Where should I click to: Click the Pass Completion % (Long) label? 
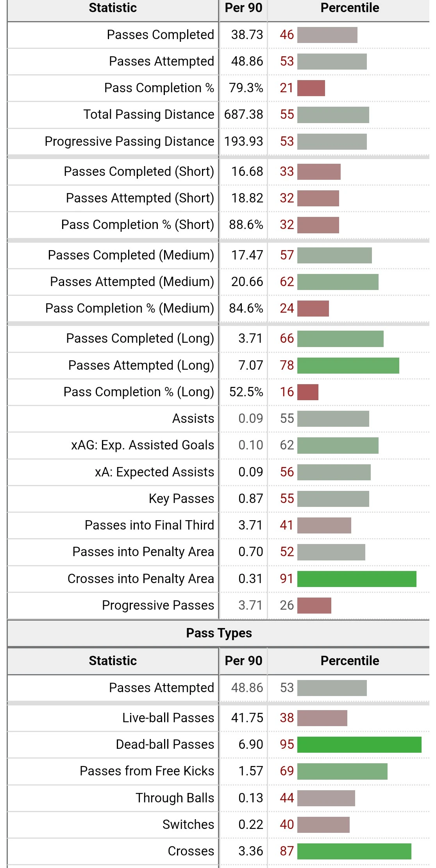139,392
